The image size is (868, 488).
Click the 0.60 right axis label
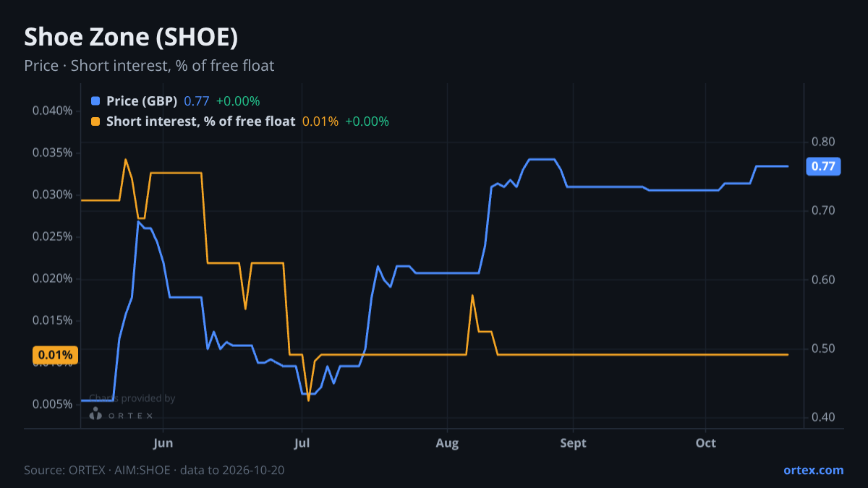pyautogui.click(x=823, y=280)
